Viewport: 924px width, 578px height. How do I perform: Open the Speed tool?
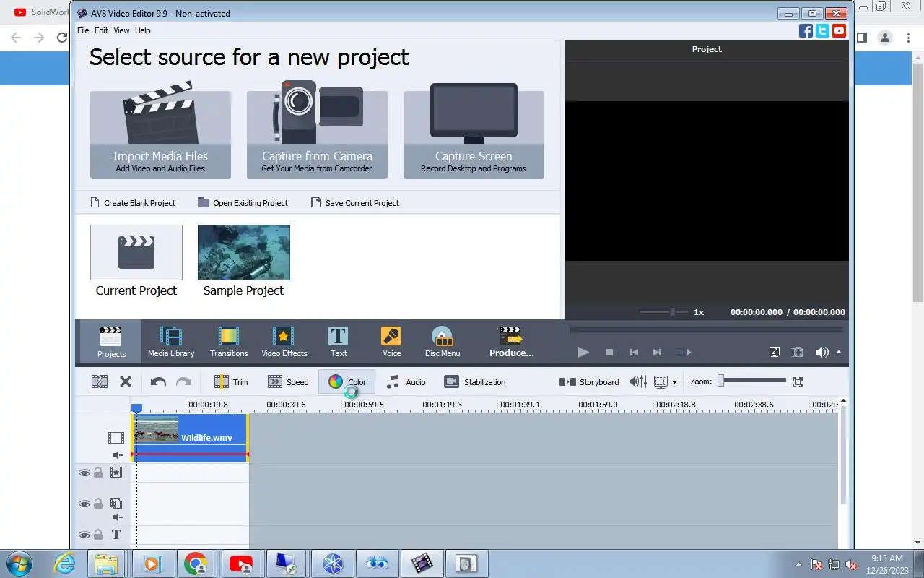click(x=288, y=381)
